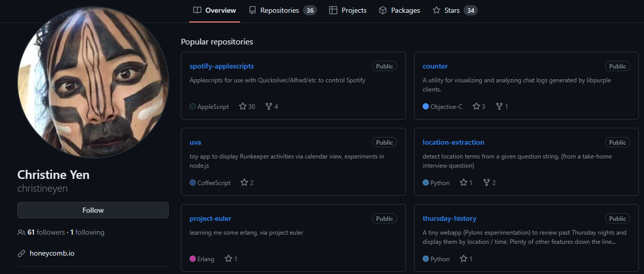Open the profile avatar photo

93,82
